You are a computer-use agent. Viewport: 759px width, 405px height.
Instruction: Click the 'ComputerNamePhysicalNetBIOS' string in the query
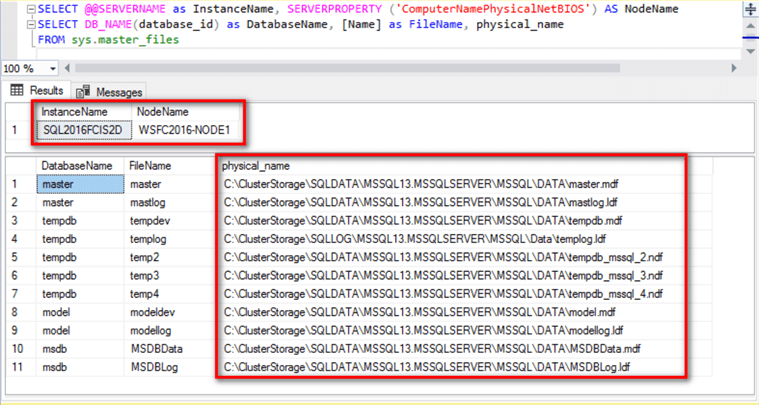click(494, 9)
